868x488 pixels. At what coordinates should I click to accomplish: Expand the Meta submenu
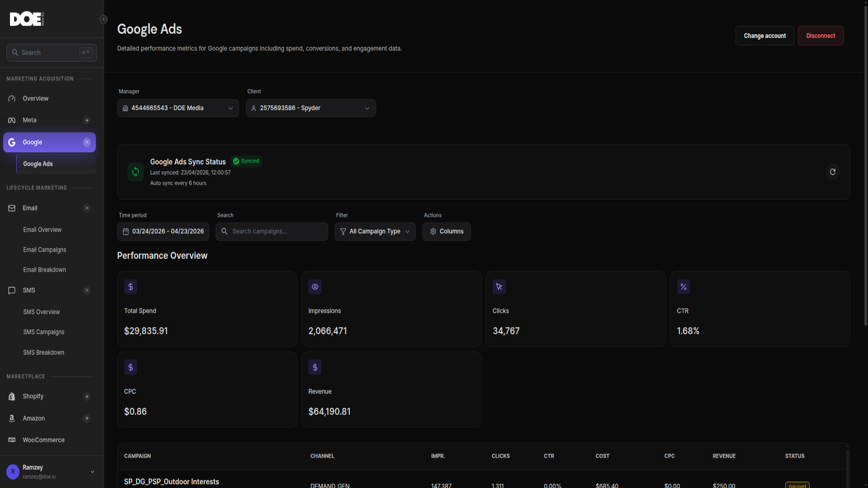[x=87, y=120]
